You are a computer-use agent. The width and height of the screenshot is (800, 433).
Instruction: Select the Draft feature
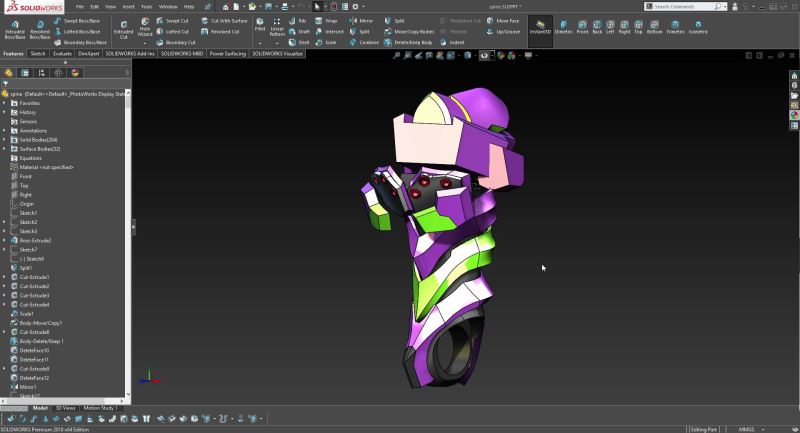pos(299,32)
